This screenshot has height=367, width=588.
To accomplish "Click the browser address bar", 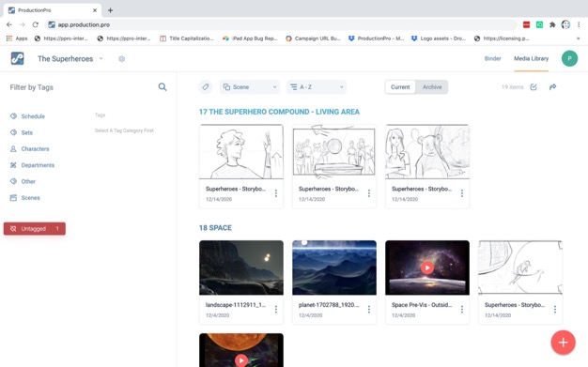I will coord(281,24).
